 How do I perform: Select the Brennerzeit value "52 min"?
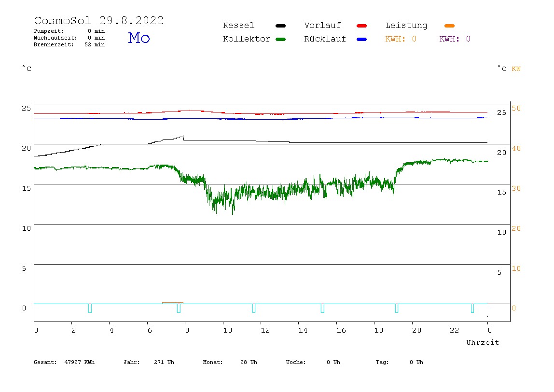point(95,44)
